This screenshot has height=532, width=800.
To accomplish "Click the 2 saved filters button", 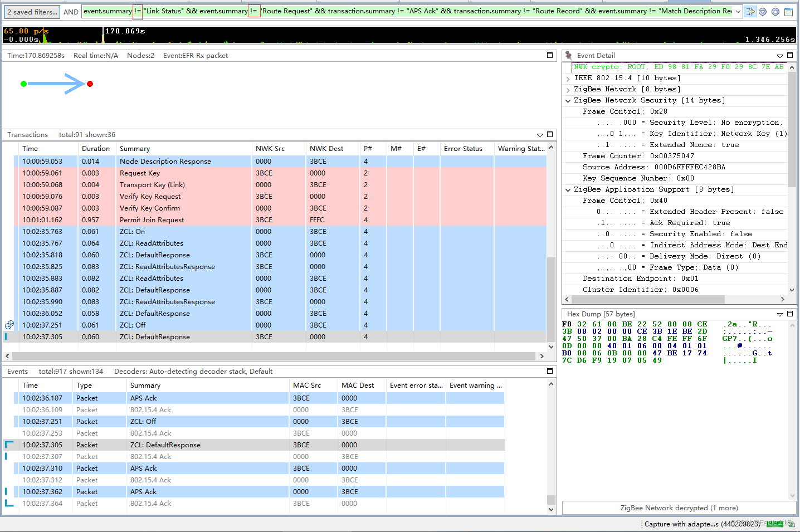I will click(32, 12).
